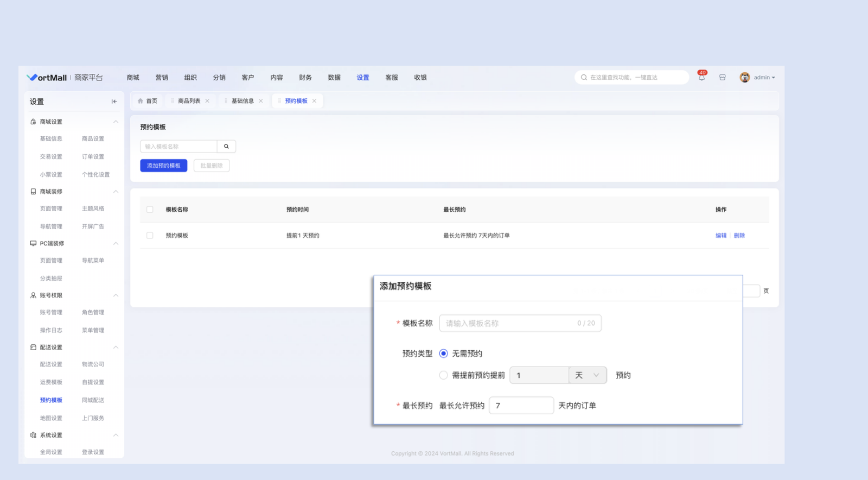
Task: Collapse the 商城装修 group chevron
Action: pyautogui.click(x=116, y=192)
